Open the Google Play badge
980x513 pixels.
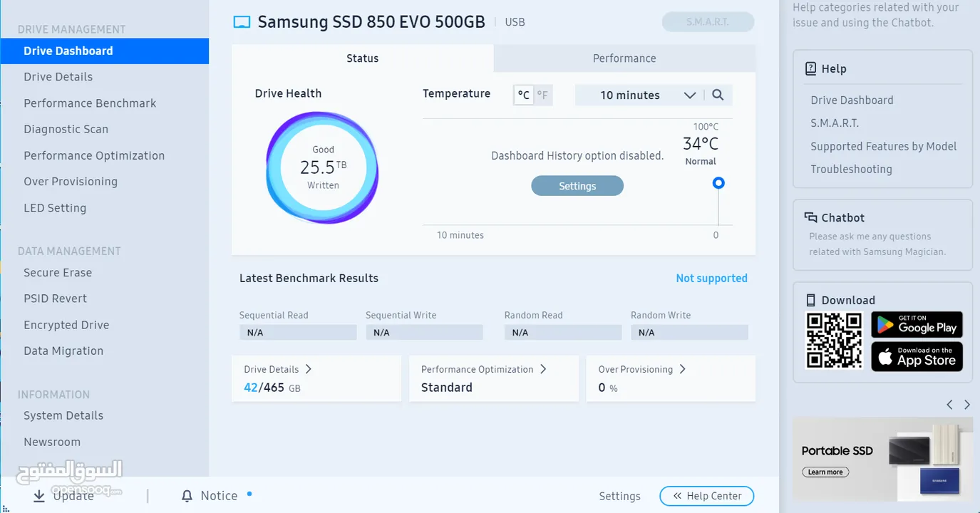[x=917, y=325]
